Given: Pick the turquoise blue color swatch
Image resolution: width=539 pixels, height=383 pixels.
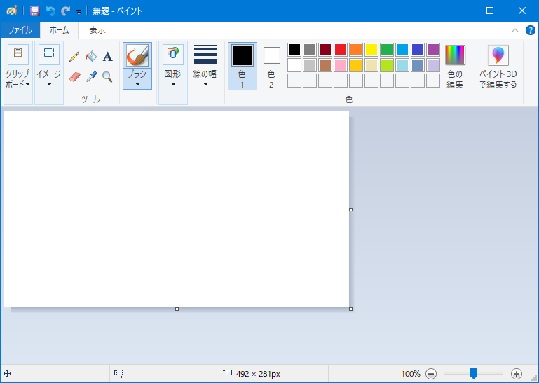Looking at the screenshot, I should (x=403, y=50).
